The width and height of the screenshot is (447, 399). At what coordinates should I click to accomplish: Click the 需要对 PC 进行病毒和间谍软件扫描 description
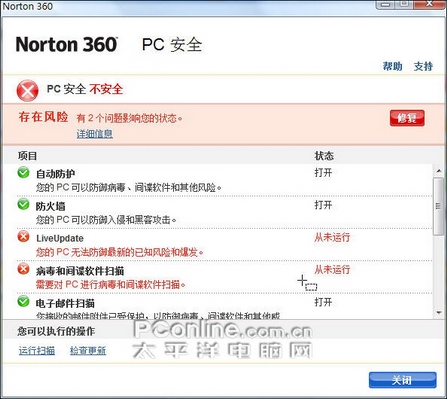click(x=111, y=284)
